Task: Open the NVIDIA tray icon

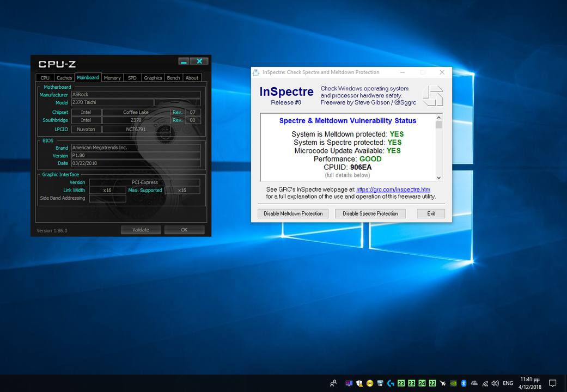Action: pos(454,383)
